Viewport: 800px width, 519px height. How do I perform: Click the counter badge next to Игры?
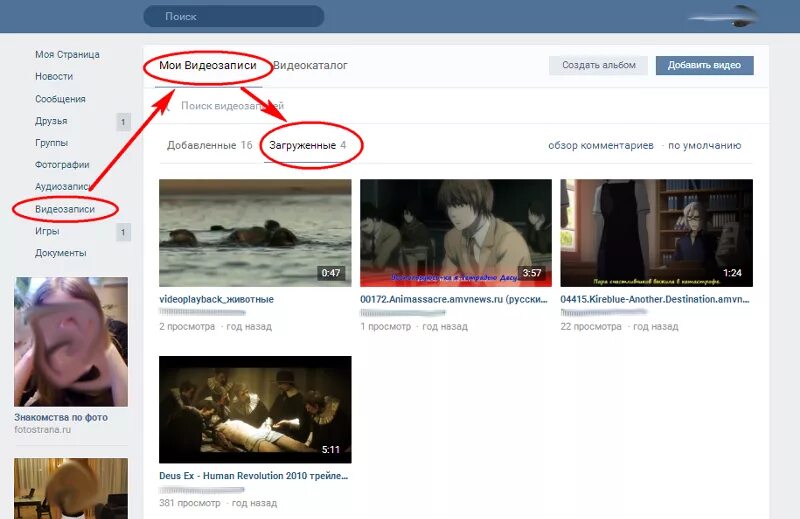[124, 232]
